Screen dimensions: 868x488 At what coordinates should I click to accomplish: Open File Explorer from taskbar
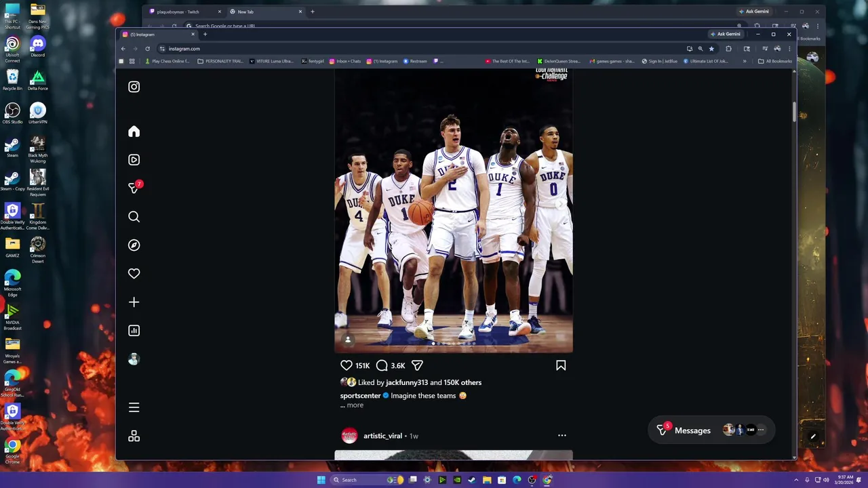(x=487, y=480)
